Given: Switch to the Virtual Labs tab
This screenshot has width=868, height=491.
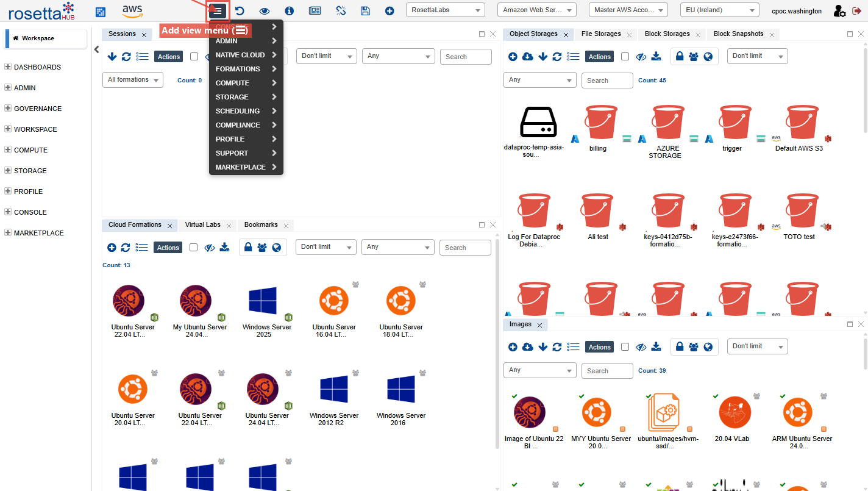Looking at the screenshot, I should [x=203, y=225].
